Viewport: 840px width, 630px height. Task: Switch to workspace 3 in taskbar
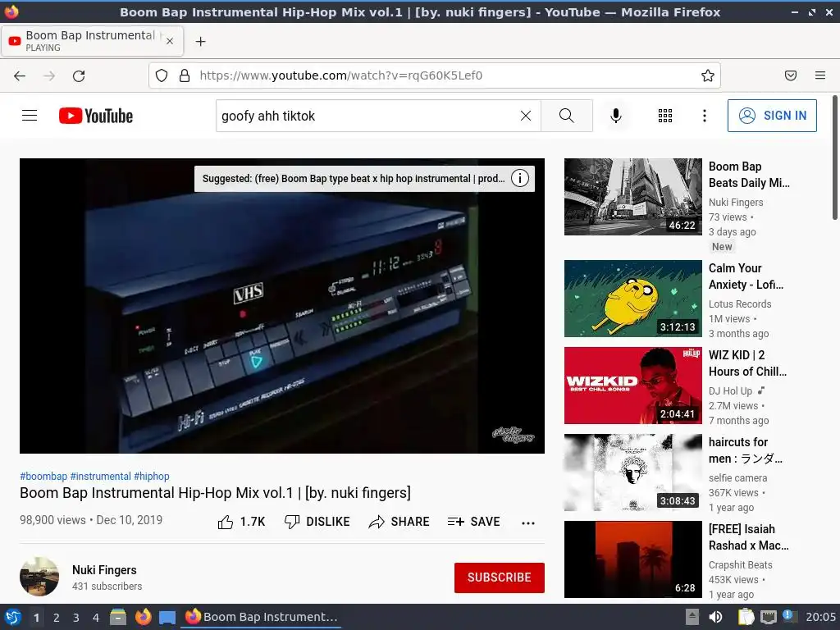pyautogui.click(x=76, y=618)
